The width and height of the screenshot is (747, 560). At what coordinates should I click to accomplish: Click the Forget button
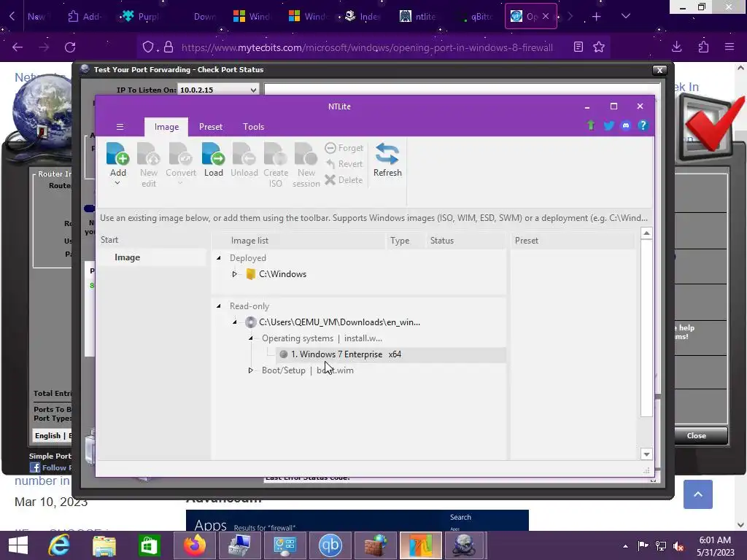(344, 148)
